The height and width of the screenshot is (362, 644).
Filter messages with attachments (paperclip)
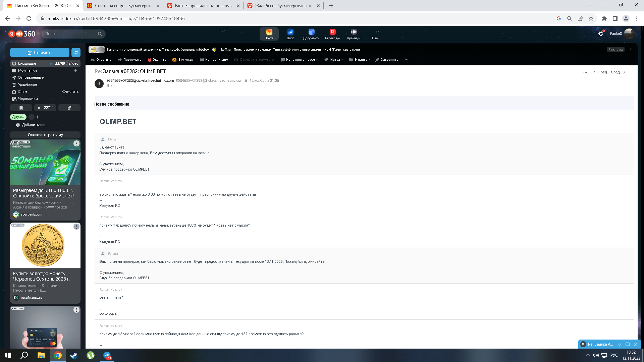pos(69,108)
